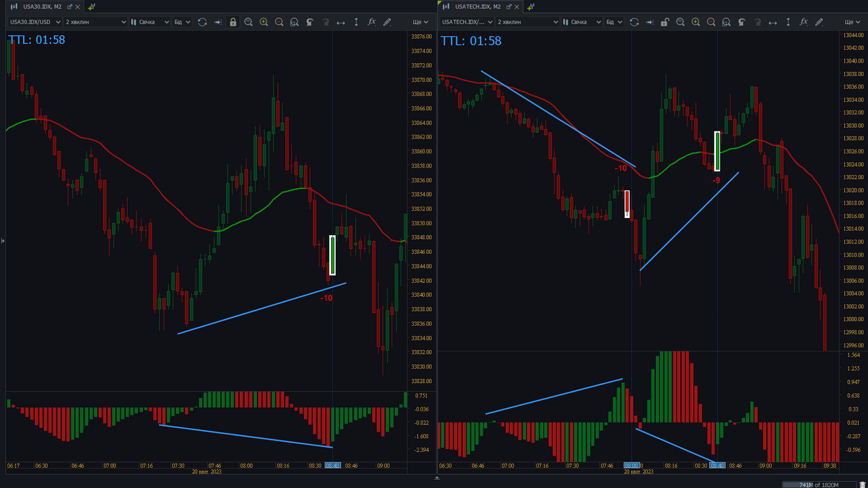Expand the Ще menu on USA30.IDX chart
868x488 pixels.
421,22
